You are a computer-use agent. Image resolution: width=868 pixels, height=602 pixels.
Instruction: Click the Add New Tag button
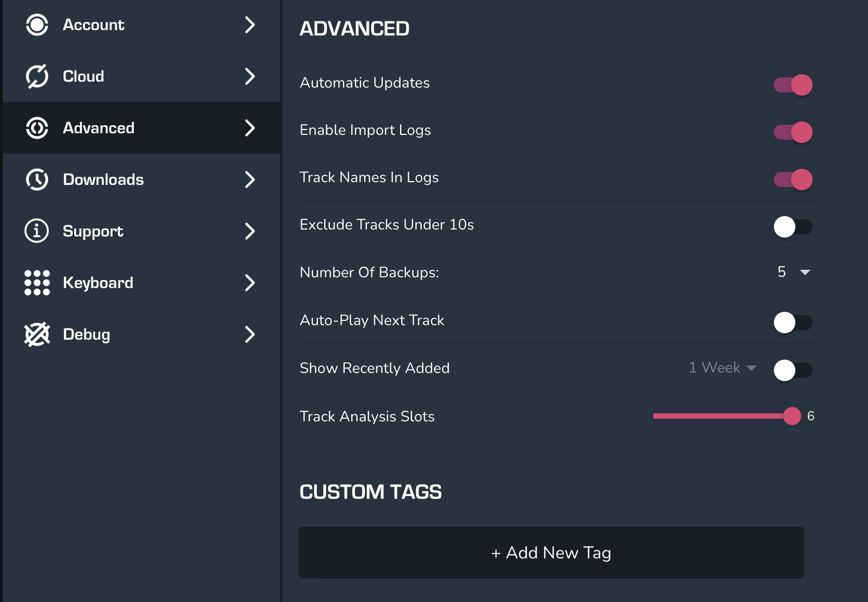tap(551, 553)
